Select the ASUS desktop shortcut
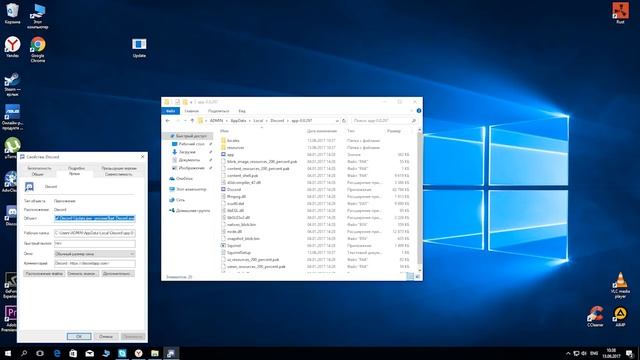The height and width of the screenshot is (360, 640). coord(12,117)
